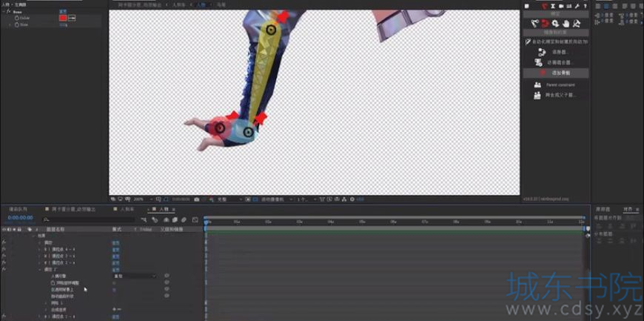The height and width of the screenshot is (321, 644).
Task: Switch to the render queue tab
Action: point(18,210)
